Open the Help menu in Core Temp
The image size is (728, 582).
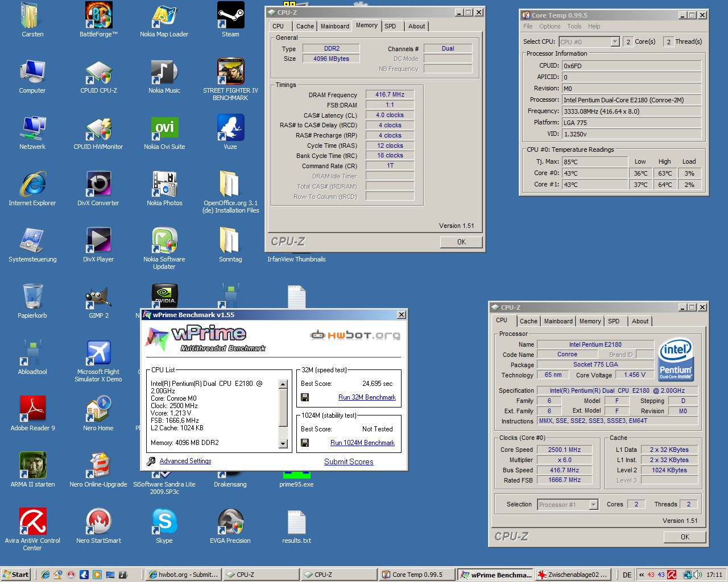[594, 26]
